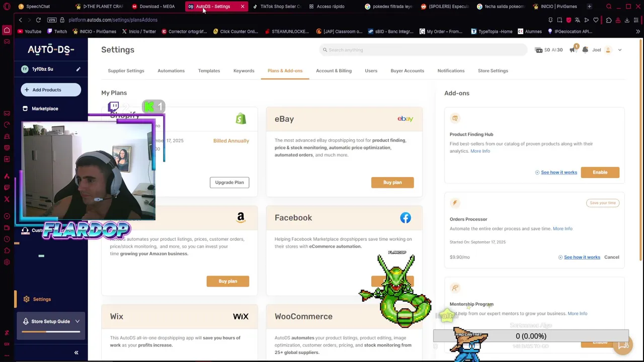This screenshot has width=644, height=362.
Task: Open See how it works for Orders Processor
Action: pyautogui.click(x=582, y=257)
